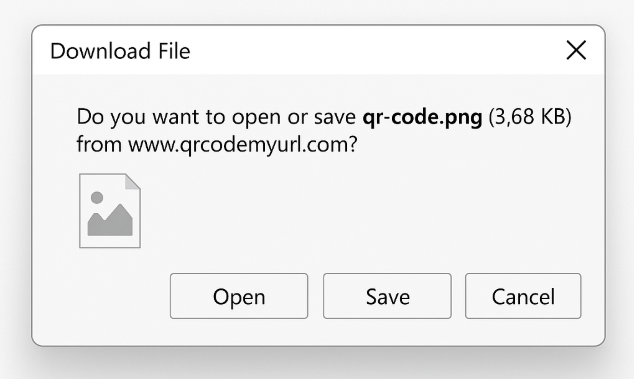Click the www.qrcodemyurl.com source address
634x379 pixels.
pyautogui.click(x=239, y=144)
